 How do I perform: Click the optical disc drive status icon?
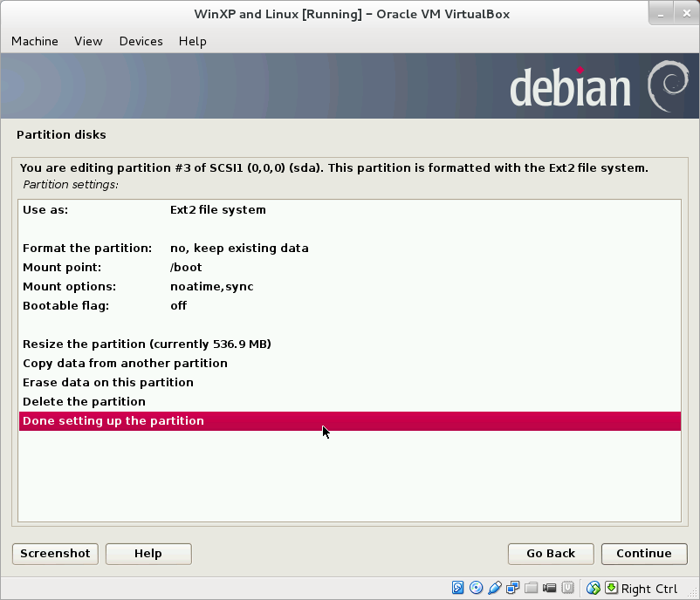coord(475,589)
